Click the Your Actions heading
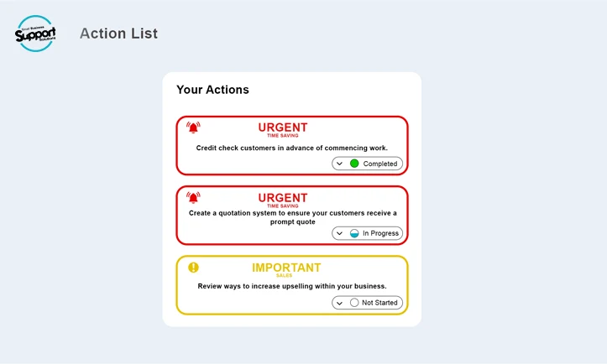The height and width of the screenshot is (364, 607). pyautogui.click(x=212, y=90)
